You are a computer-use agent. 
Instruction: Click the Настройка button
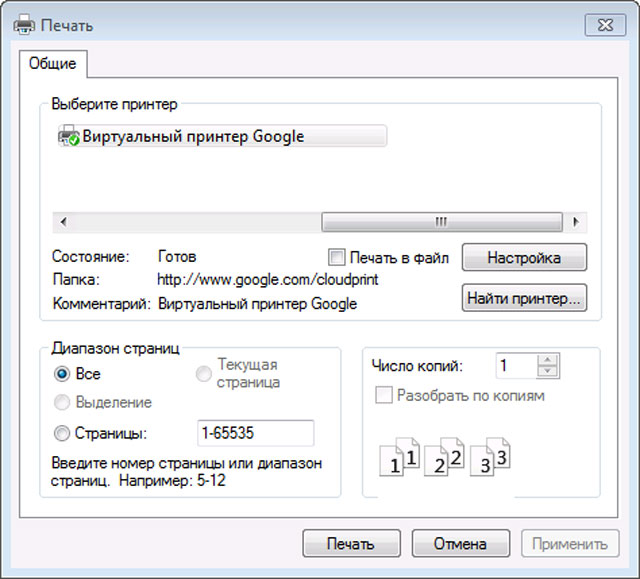point(524,257)
